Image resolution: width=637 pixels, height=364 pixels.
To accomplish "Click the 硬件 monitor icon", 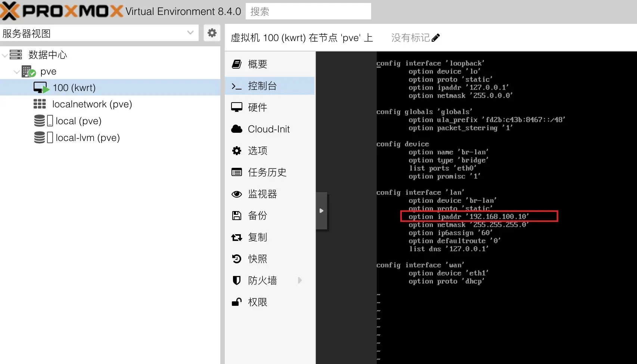I will (x=237, y=107).
